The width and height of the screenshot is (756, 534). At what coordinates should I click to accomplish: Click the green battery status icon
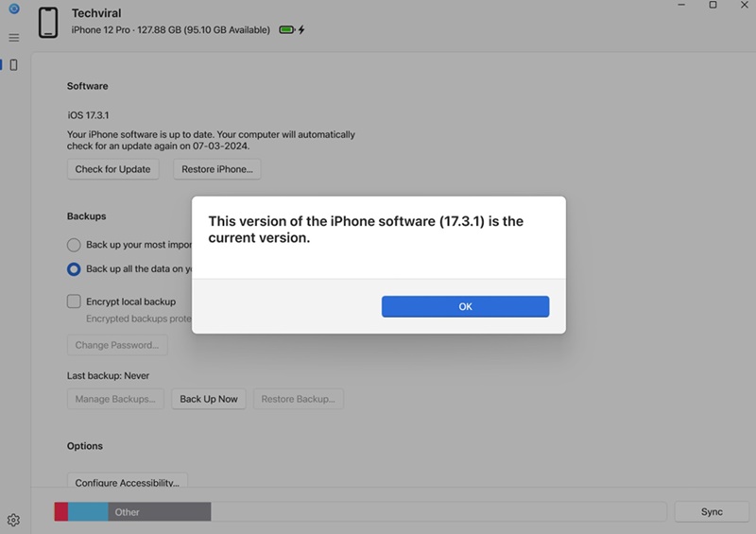(x=286, y=30)
